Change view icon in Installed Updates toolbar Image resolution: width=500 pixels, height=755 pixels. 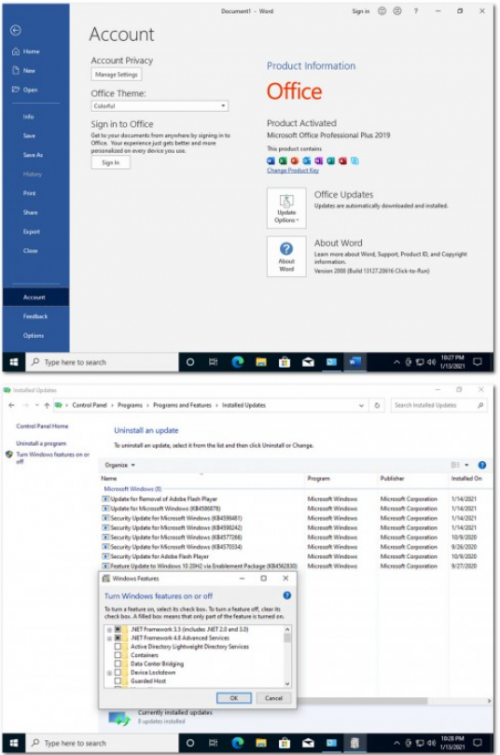[455, 465]
